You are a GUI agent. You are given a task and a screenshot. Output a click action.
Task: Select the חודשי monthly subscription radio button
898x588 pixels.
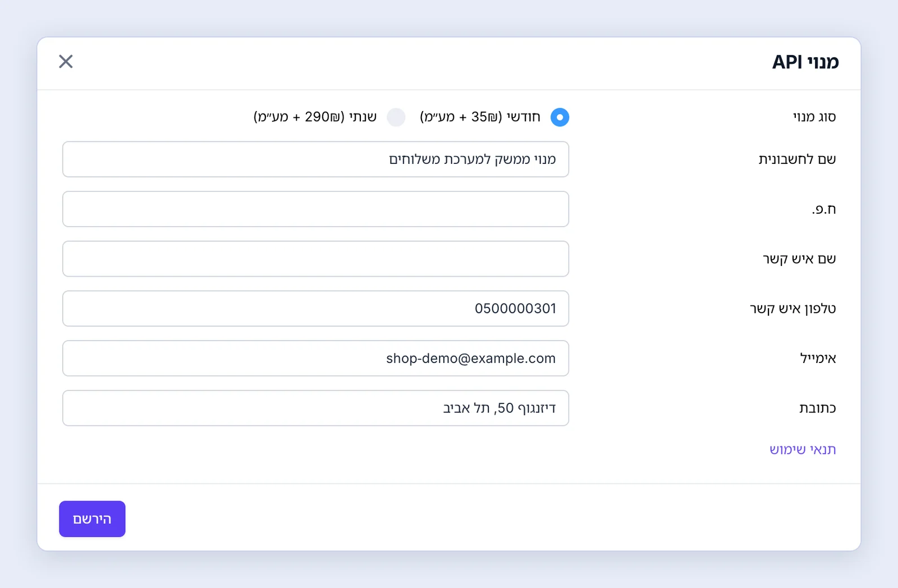(x=560, y=117)
